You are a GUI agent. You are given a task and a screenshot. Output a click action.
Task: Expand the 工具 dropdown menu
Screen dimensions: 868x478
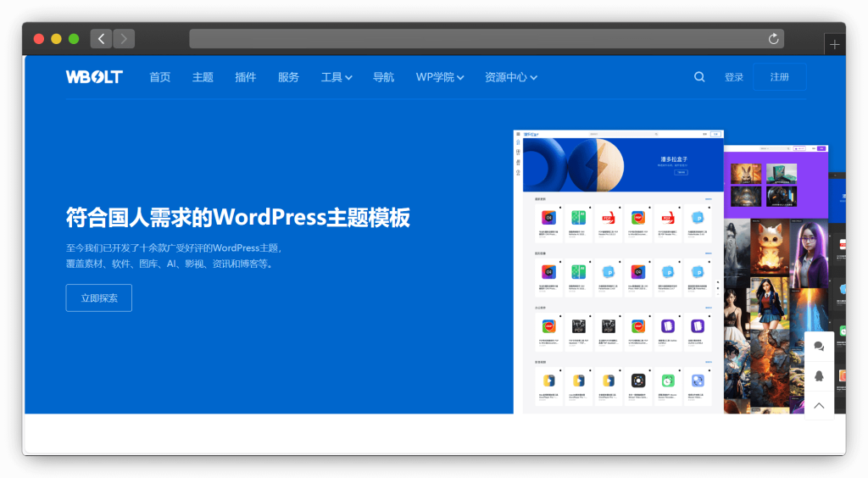click(x=336, y=77)
